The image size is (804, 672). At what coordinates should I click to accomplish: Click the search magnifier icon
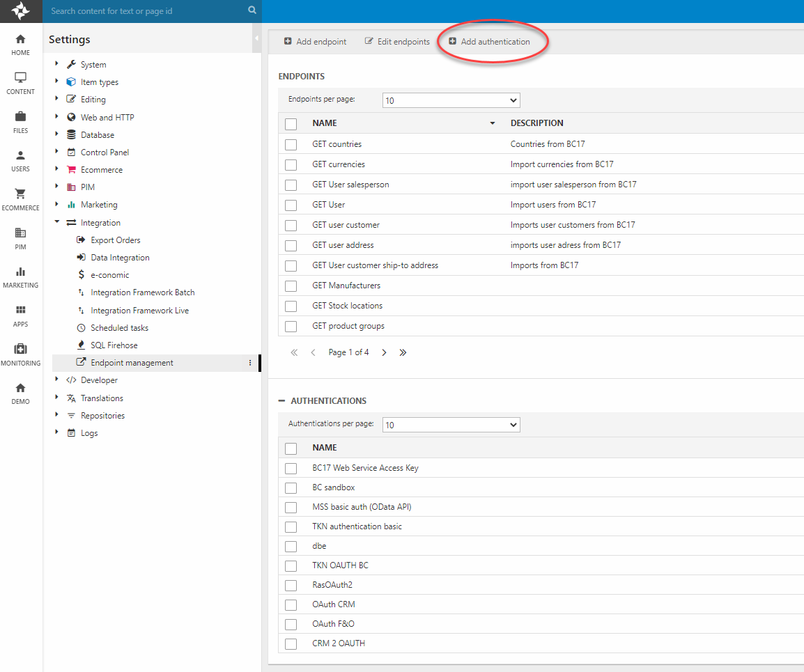252,10
